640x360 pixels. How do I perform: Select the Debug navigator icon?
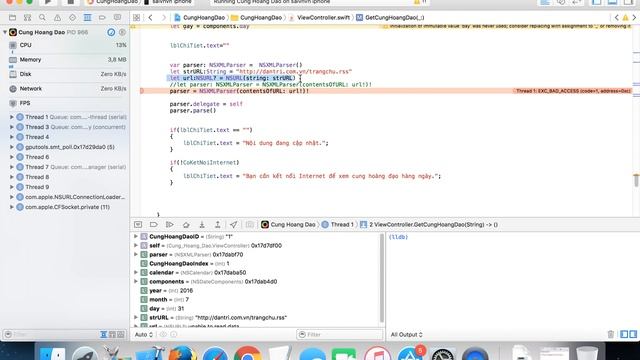coord(87,18)
